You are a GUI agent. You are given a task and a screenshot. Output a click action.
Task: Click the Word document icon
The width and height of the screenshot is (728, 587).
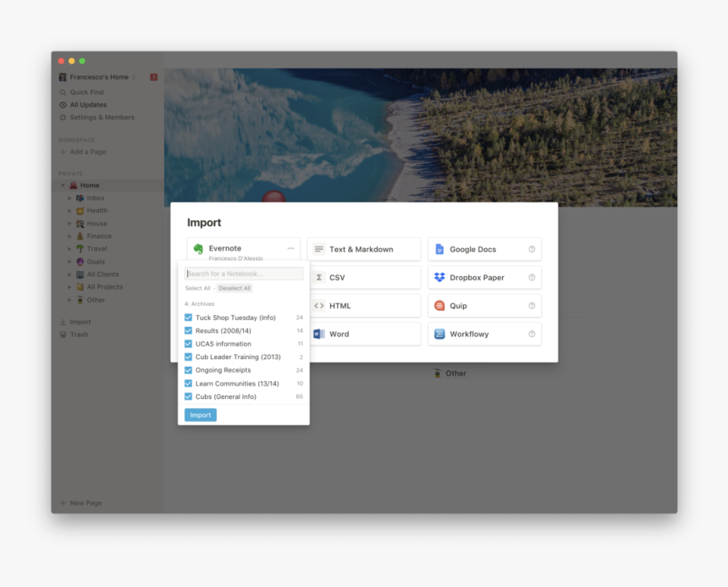tap(319, 334)
